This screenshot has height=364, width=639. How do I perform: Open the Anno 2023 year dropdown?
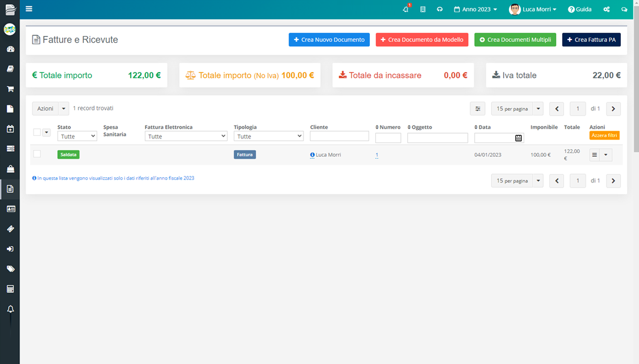pyautogui.click(x=475, y=9)
